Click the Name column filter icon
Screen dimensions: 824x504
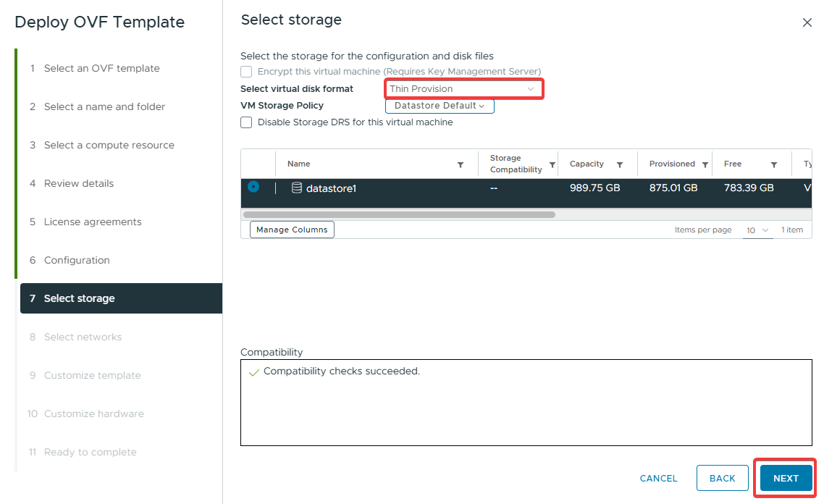click(461, 165)
